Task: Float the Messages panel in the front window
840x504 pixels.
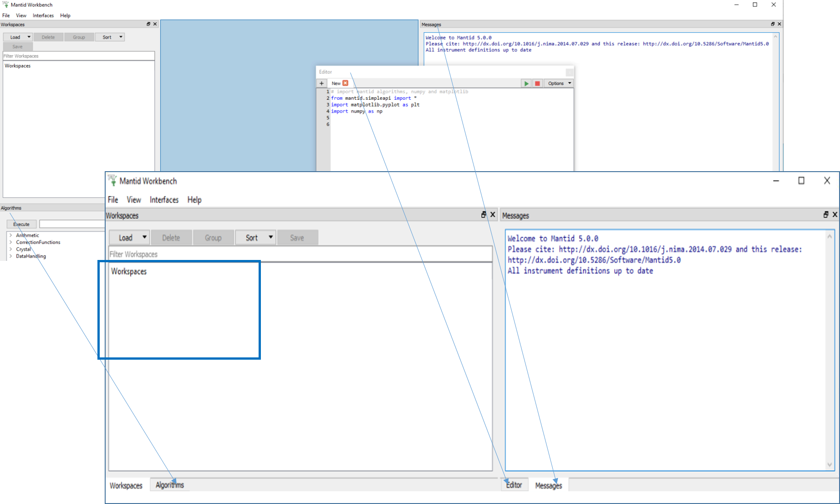Action: pos(826,214)
